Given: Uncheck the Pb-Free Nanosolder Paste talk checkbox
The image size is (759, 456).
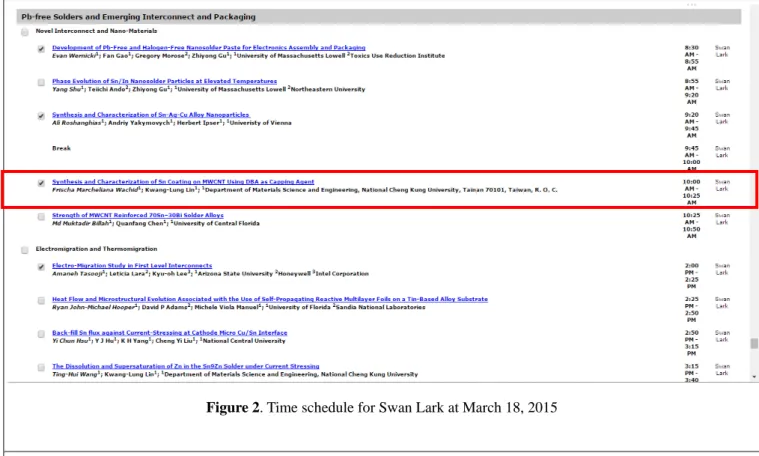Looking at the screenshot, I should 41,49.
